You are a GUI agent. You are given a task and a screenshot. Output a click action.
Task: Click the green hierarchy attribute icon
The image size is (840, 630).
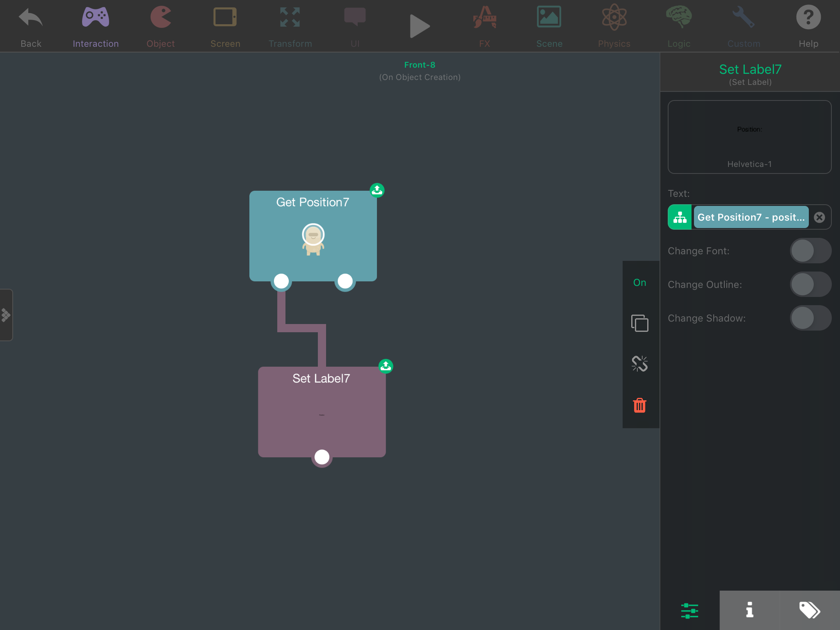[680, 217]
